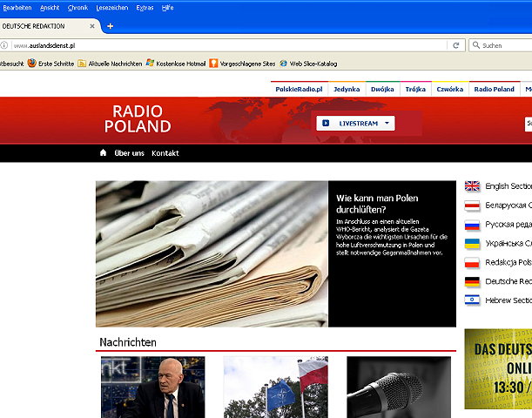Open the Українська language link
This screenshot has width=532, height=418.
point(508,243)
